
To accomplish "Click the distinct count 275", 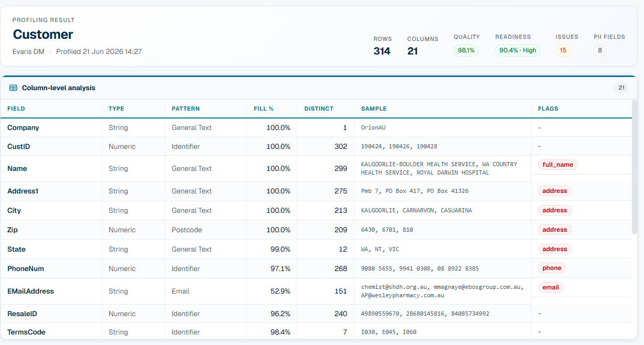I will [x=341, y=191].
